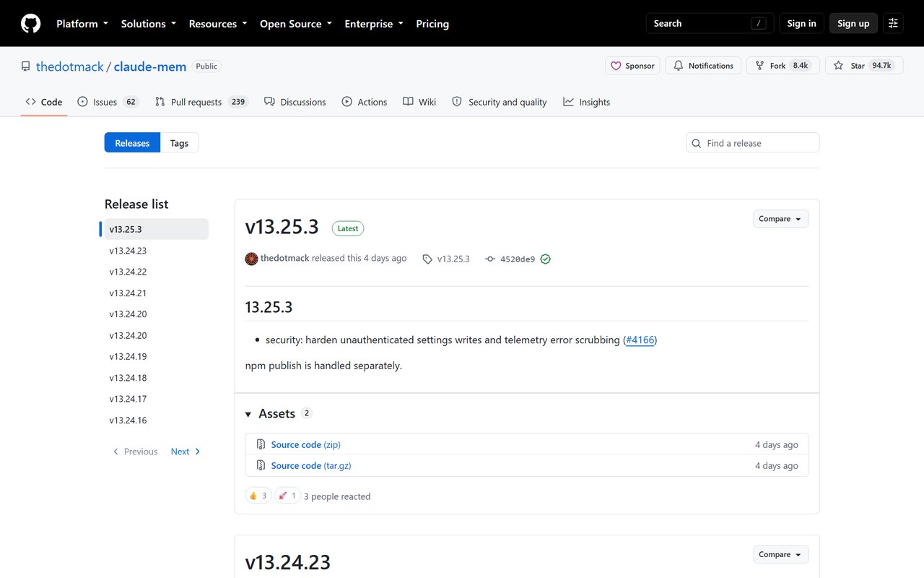Open Compare dropdown for release v13.24.23
This screenshot has width=924, height=578.
click(780, 555)
